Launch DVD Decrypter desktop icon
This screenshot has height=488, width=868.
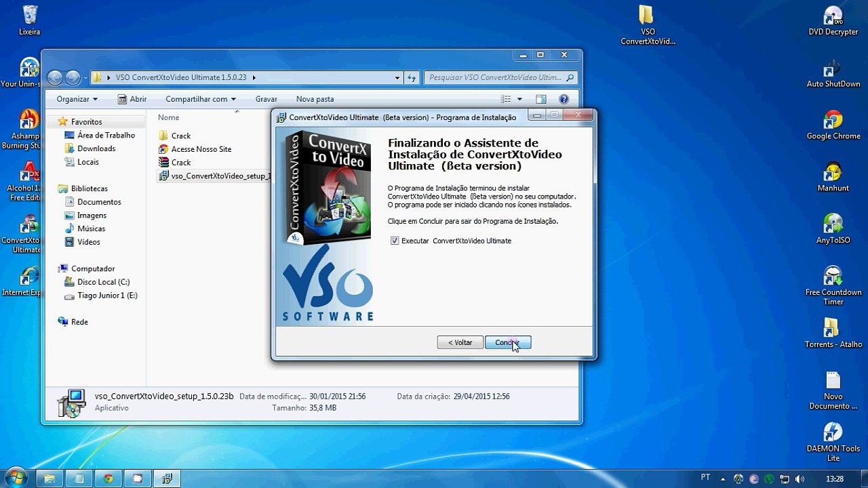tap(833, 20)
